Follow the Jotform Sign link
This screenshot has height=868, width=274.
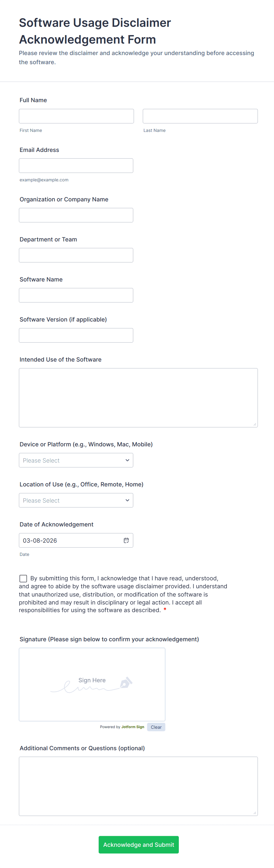tap(133, 727)
